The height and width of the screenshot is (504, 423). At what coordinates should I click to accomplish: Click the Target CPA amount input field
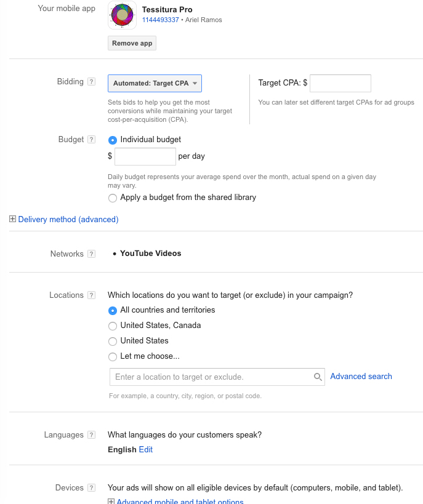coord(340,83)
